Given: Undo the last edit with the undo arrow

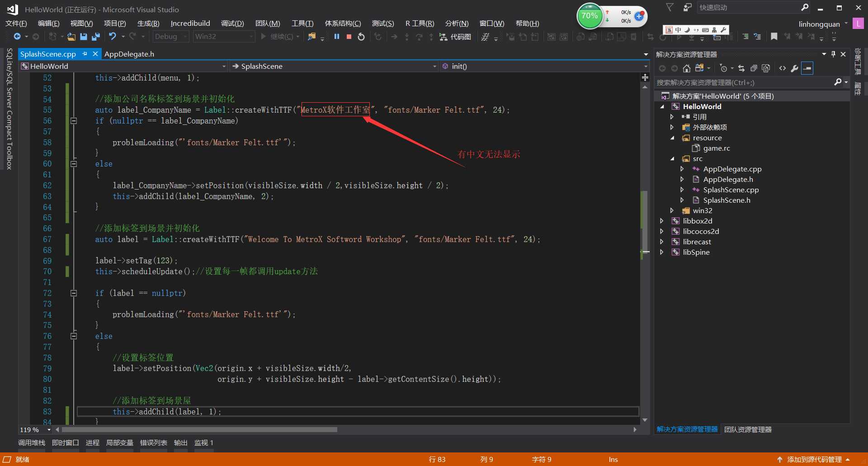Looking at the screenshot, I should click(113, 36).
